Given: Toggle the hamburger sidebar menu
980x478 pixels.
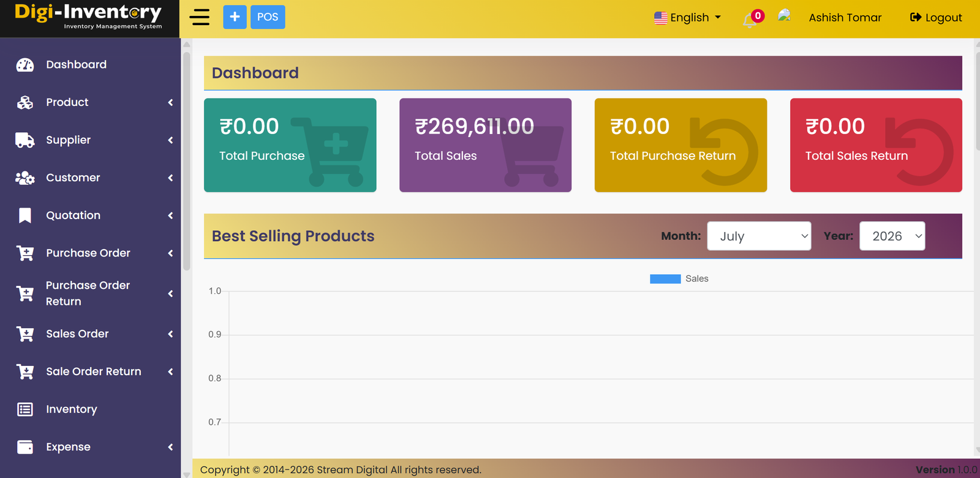Looking at the screenshot, I should [x=200, y=17].
